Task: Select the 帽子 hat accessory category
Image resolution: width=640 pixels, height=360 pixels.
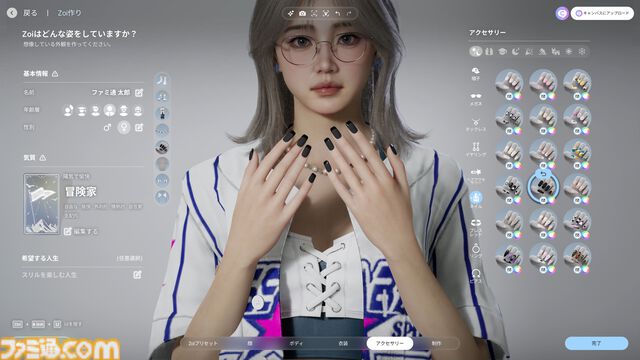Action: point(476,73)
